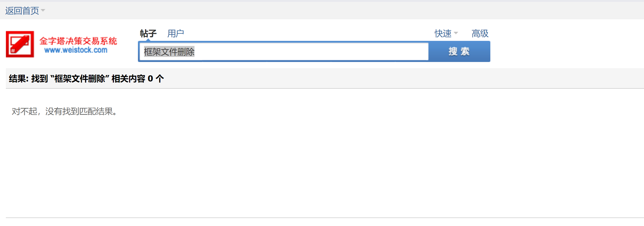Switch to the 用户 search tab

point(176,33)
